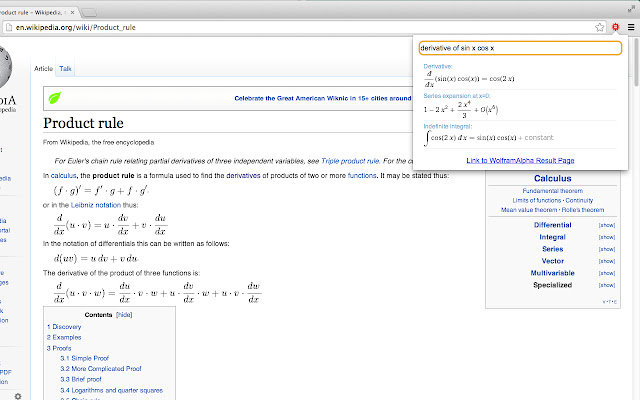The width and height of the screenshot is (640, 400).
Task: Follow the Triple product rule link
Action: coord(350,161)
